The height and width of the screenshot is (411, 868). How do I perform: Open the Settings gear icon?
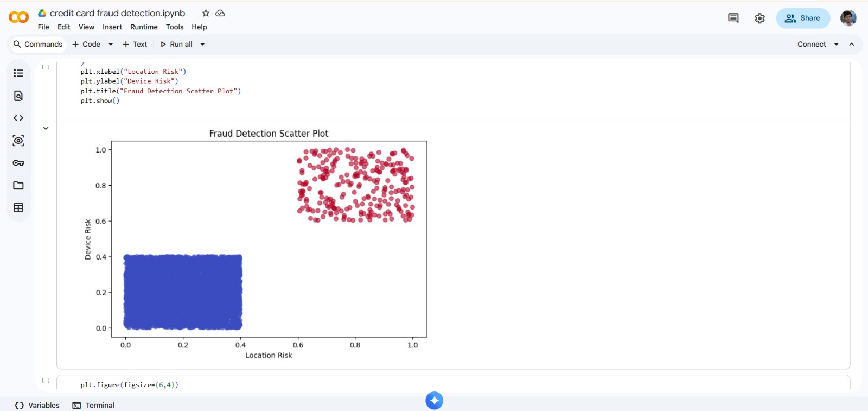(x=759, y=18)
